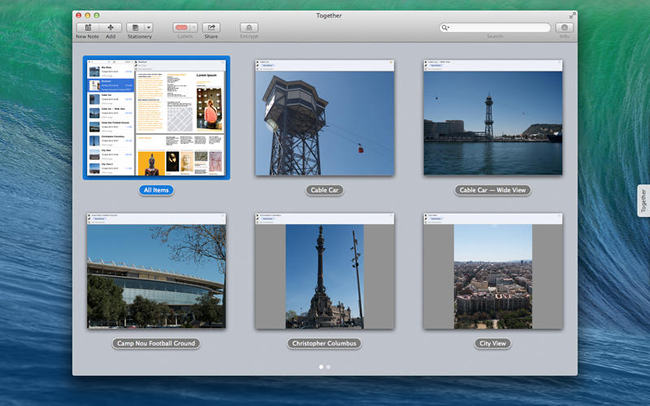This screenshot has height=406, width=650.
Task: Click the Encrypt lock icon
Action: tap(249, 27)
